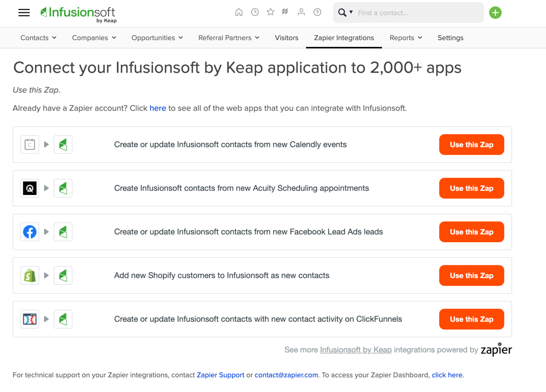Click the Keap icon in Calendly row
Viewport: 546px width, 392px height.
pos(63,145)
